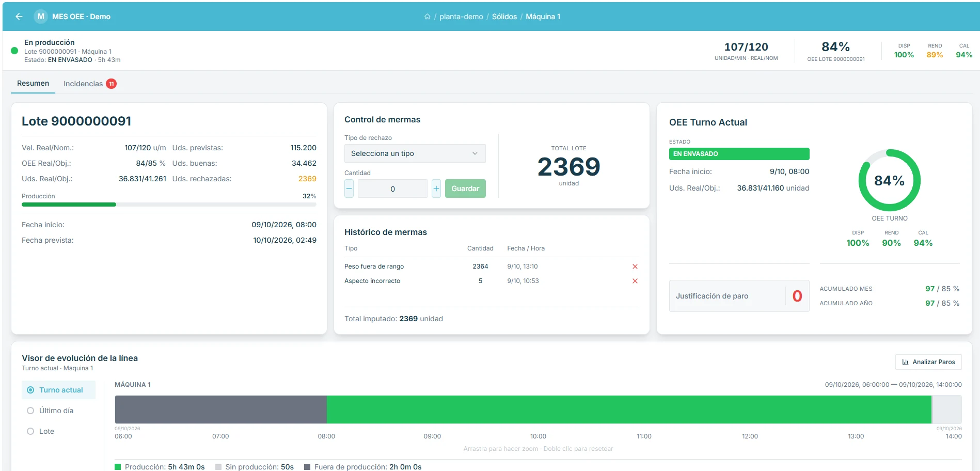Click the green En producción status dot
The image size is (980, 471).
(14, 51)
